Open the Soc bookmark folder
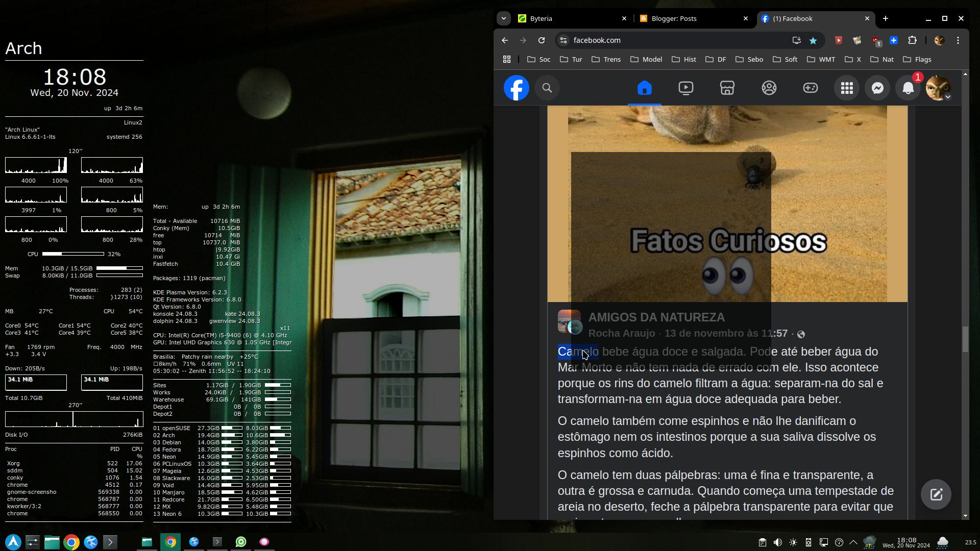The width and height of the screenshot is (980, 551). 539,60
